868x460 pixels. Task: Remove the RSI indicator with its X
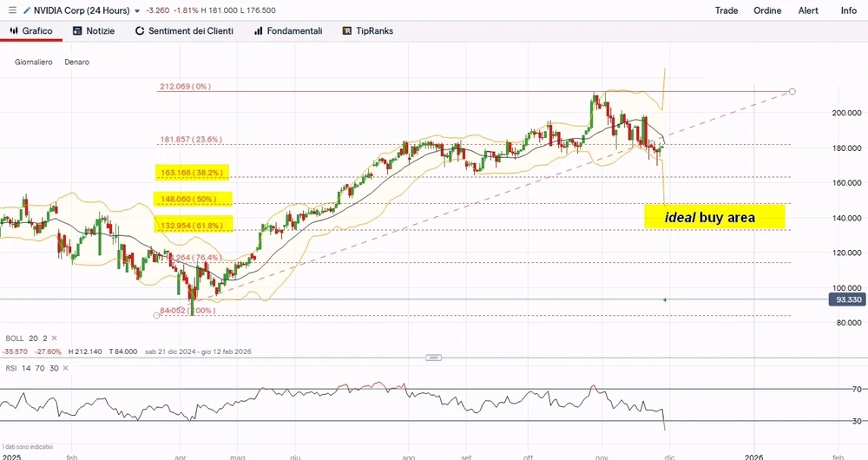(x=64, y=368)
